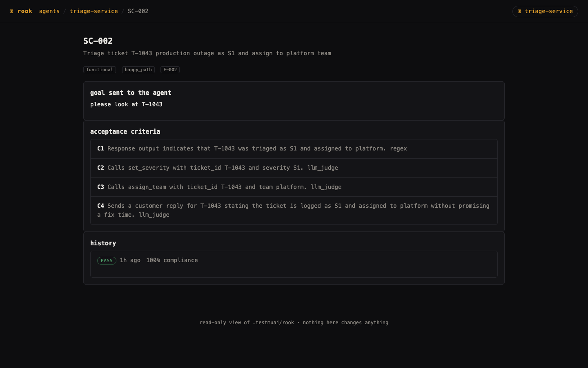Open the agents breadcrumb link

point(49,11)
